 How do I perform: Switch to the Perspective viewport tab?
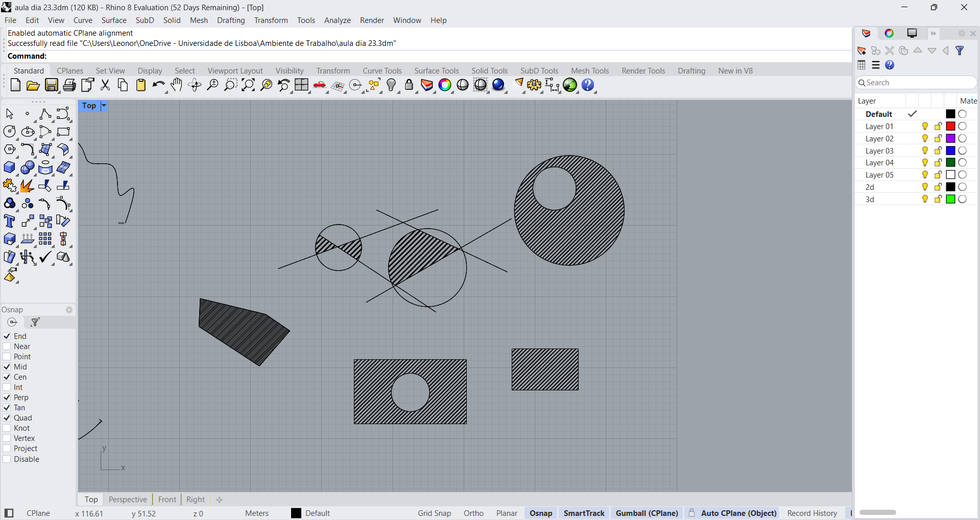tap(128, 500)
